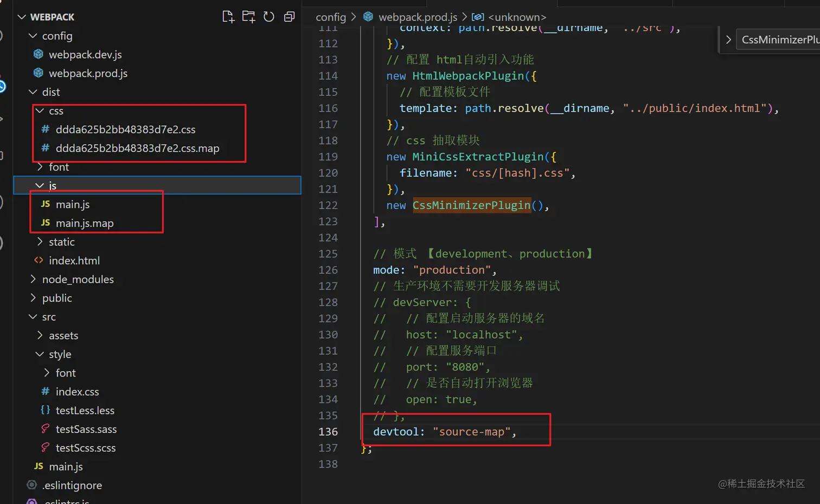Click the icon beside ddda625b2bb48383d7e2.css.map
Image resolution: width=820 pixels, height=504 pixels.
coord(46,148)
